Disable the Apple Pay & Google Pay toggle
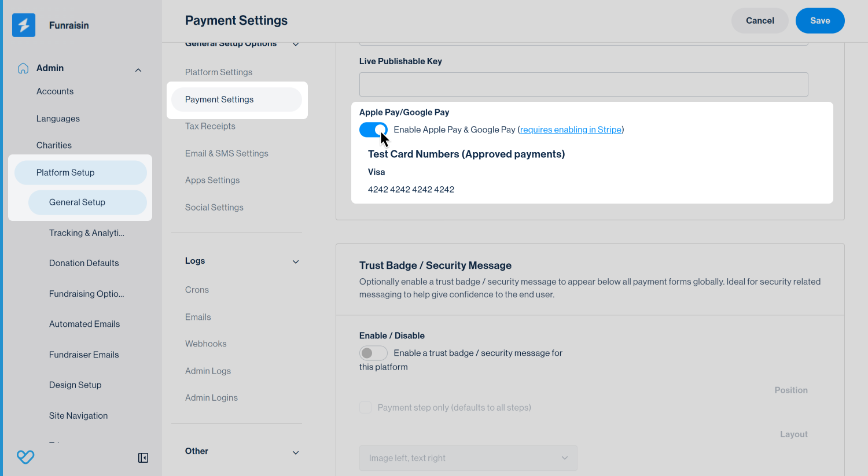 [373, 130]
